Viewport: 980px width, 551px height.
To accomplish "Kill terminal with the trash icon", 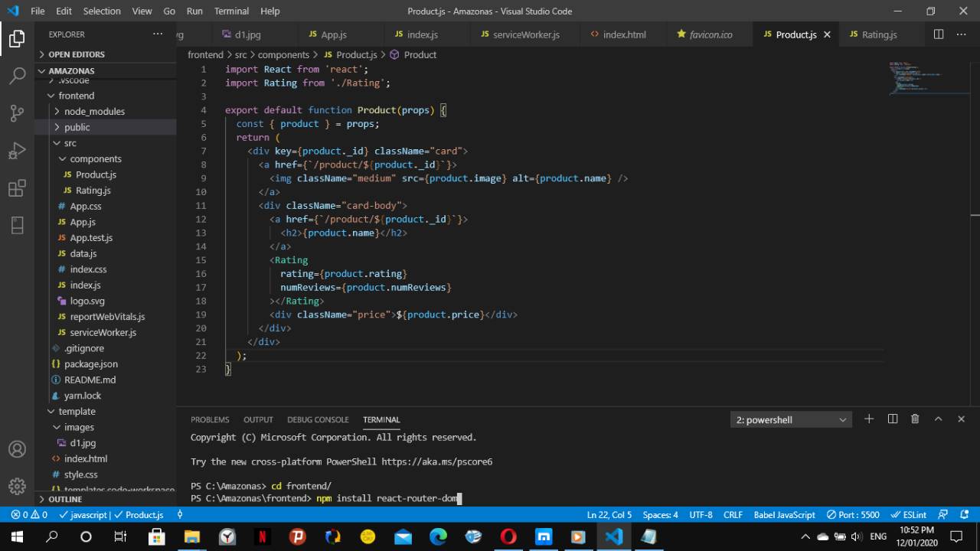I will click(x=915, y=419).
